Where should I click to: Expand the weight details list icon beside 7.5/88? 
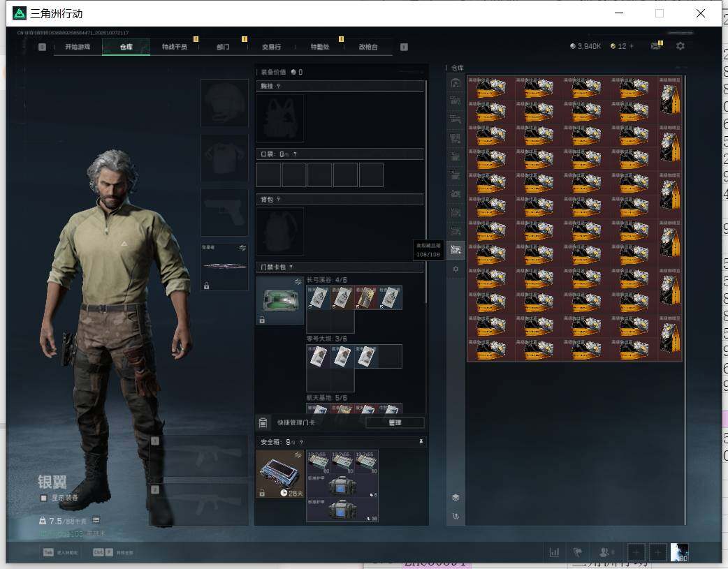point(96,520)
